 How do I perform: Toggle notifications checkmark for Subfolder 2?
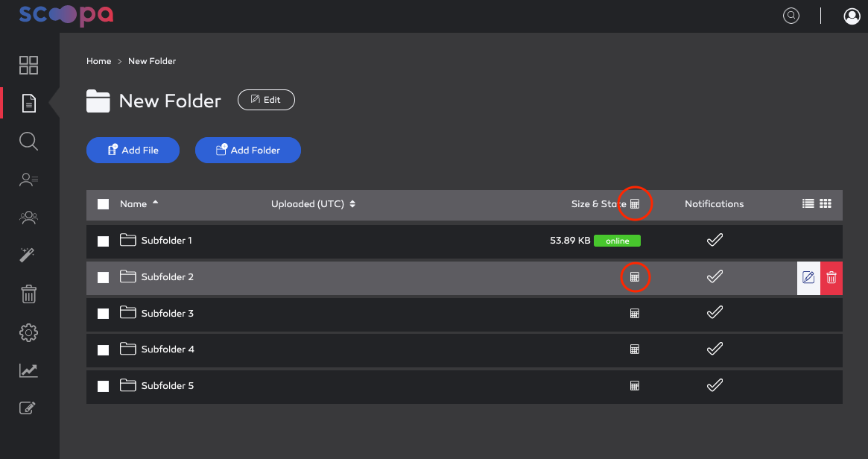coord(715,276)
